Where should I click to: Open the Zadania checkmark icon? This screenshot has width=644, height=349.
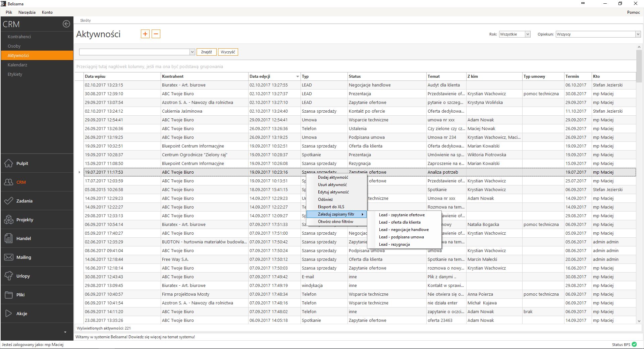(9, 201)
